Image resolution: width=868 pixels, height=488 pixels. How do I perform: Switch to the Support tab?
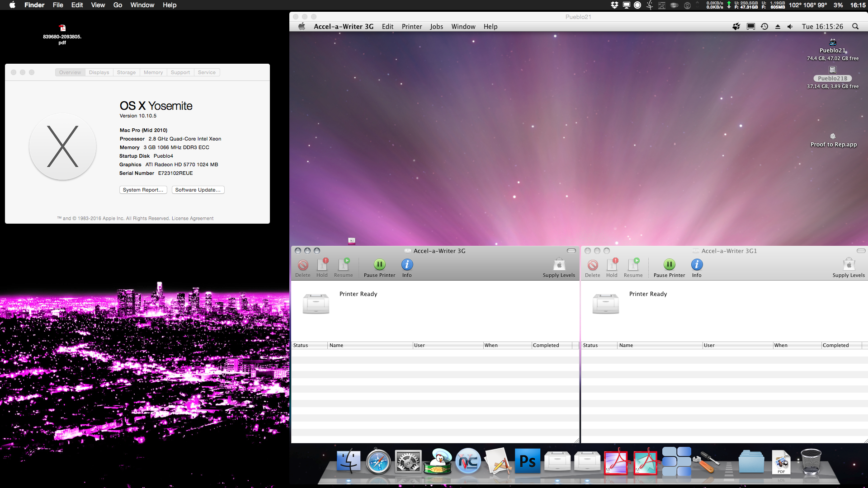click(180, 72)
